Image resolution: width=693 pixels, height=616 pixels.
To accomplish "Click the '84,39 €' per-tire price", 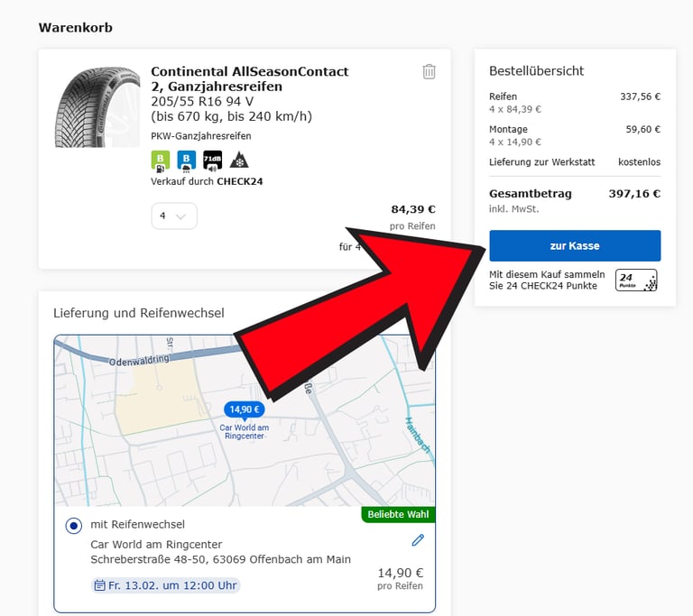I will [413, 209].
